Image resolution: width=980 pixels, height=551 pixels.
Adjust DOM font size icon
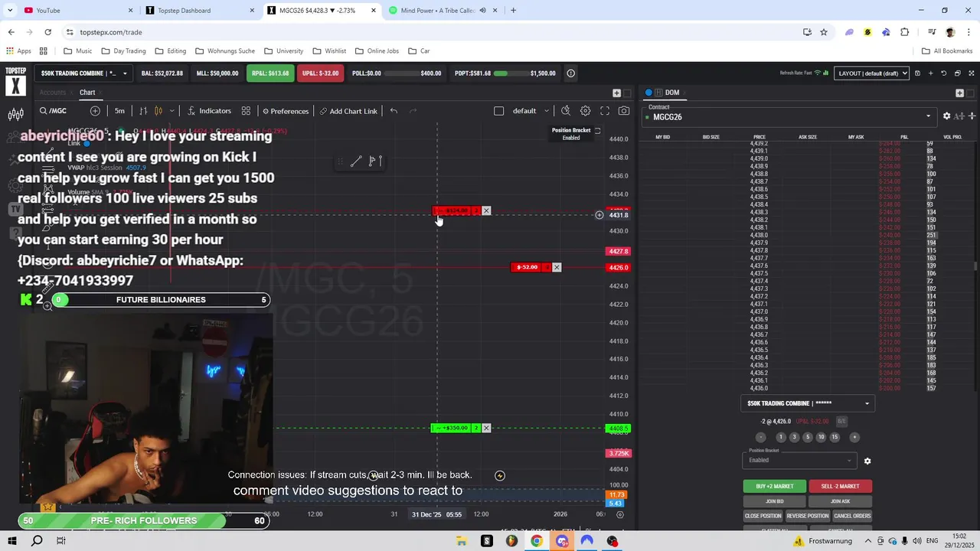(x=960, y=116)
